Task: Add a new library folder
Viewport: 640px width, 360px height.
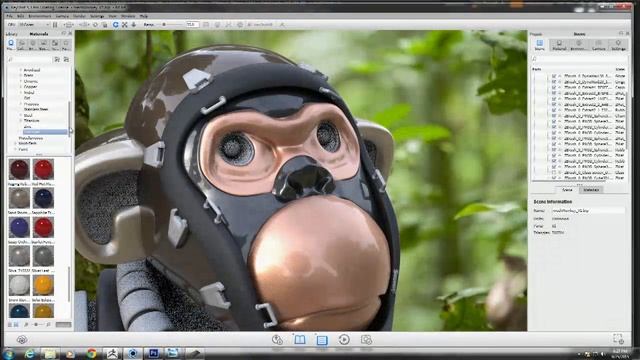Action: [57, 60]
